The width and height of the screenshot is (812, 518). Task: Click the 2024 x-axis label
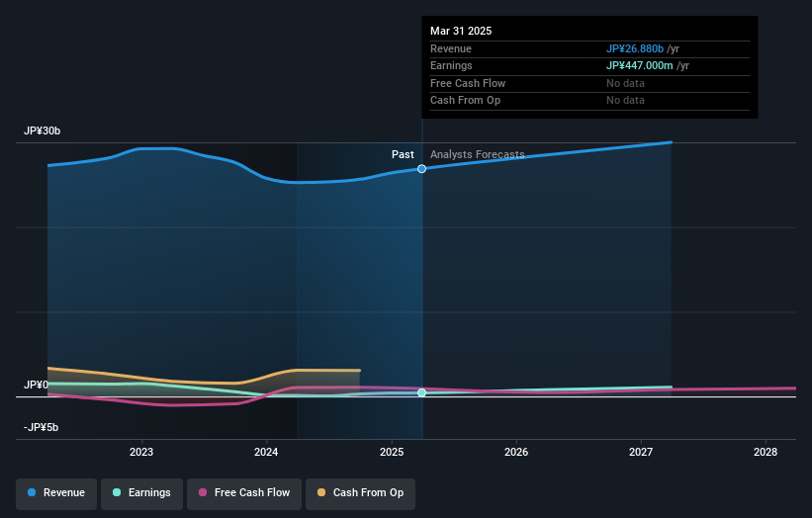[266, 452]
